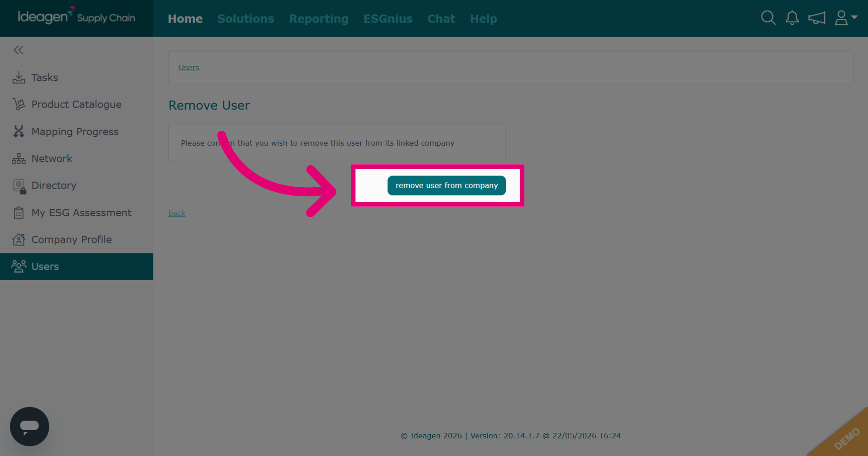Open the notifications bell
The height and width of the screenshot is (456, 868).
792,18
